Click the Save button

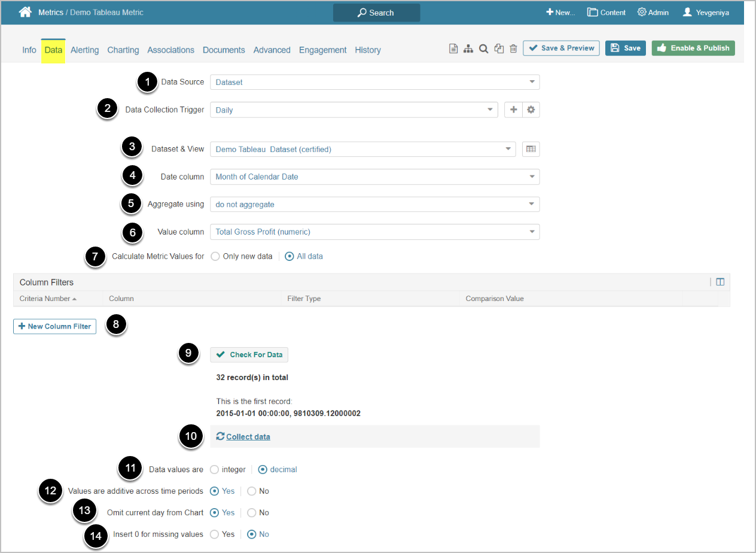[x=626, y=48]
